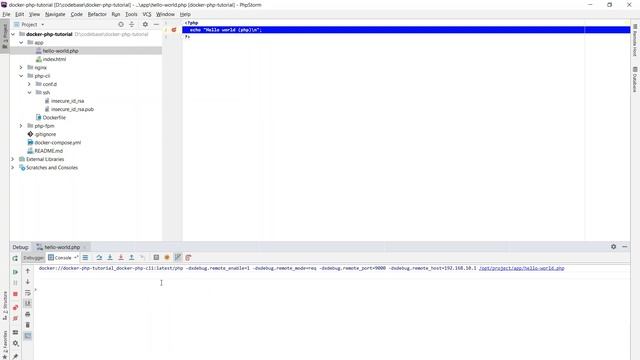Expand Scratches and Consoles node
Image resolution: width=640 pixels, height=360 pixels.
[13, 167]
